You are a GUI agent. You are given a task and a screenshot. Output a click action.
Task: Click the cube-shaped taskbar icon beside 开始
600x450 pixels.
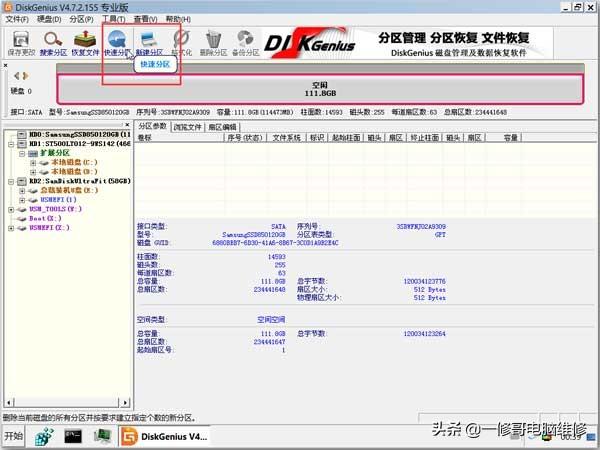(x=44, y=436)
